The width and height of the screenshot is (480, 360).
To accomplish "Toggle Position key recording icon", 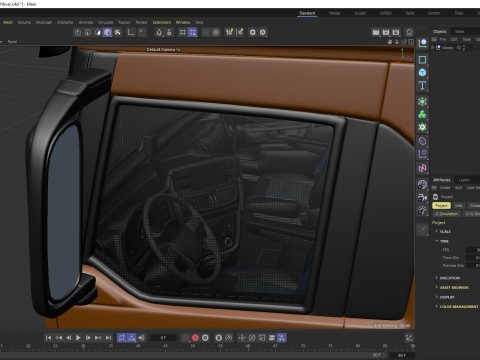I will 242,338.
